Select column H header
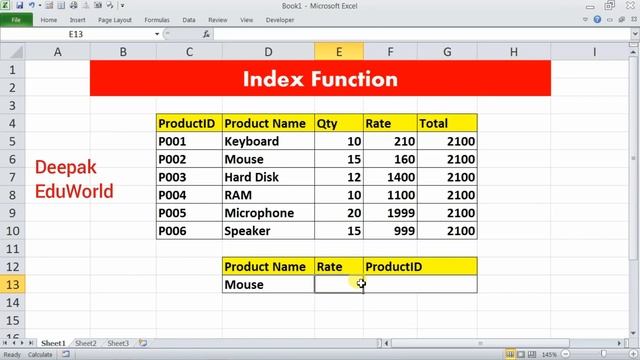 (513, 52)
